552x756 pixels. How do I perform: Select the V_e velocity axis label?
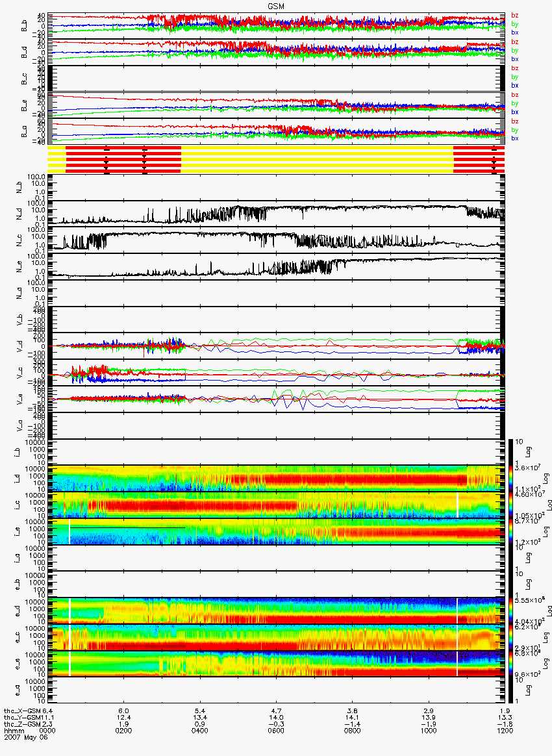pos(19,399)
